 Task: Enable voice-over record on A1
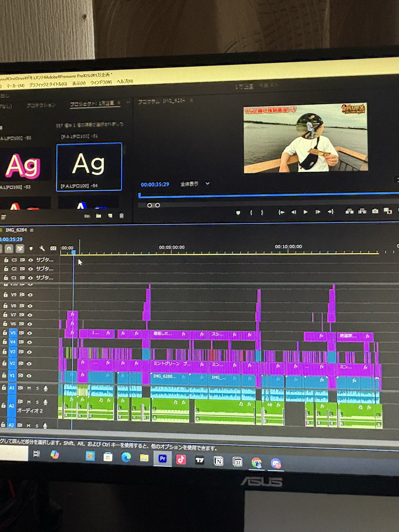click(x=45, y=388)
